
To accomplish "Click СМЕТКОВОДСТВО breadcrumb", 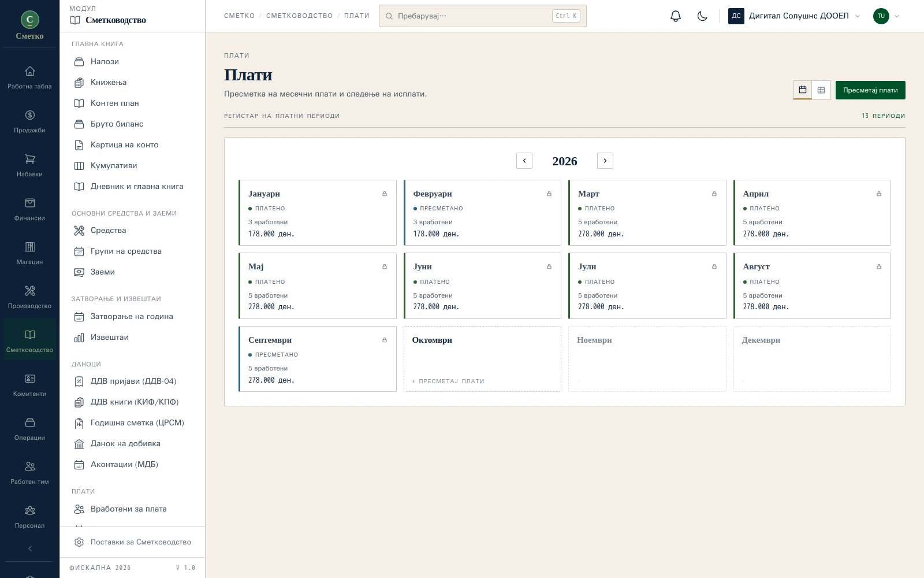I will 299,16.
